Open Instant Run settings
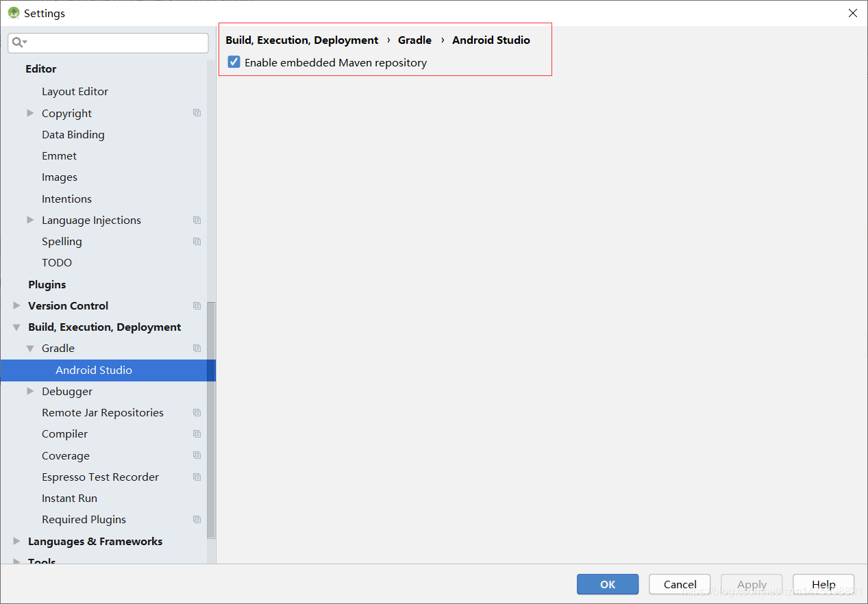The height and width of the screenshot is (604, 868). point(69,498)
